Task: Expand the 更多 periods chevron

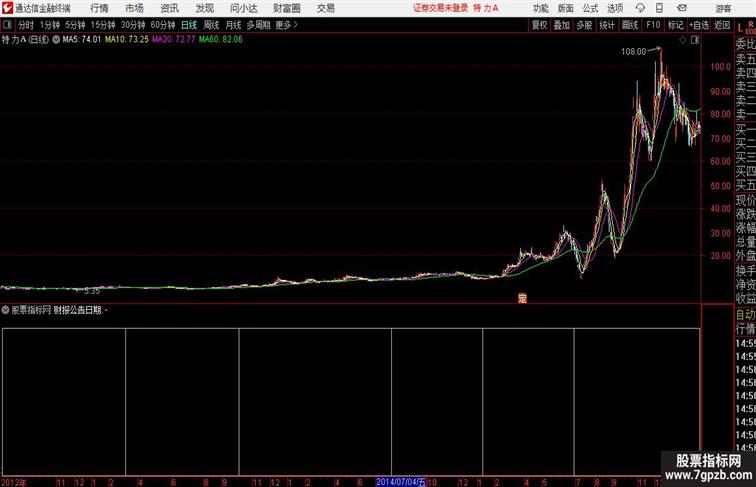Action: (x=296, y=25)
